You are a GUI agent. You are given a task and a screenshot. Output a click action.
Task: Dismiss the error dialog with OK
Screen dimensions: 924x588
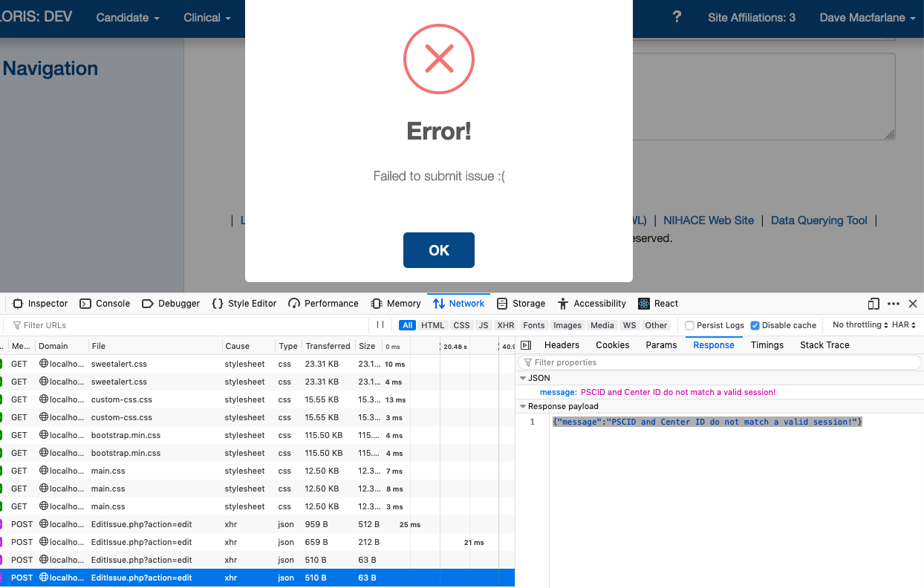[438, 250]
